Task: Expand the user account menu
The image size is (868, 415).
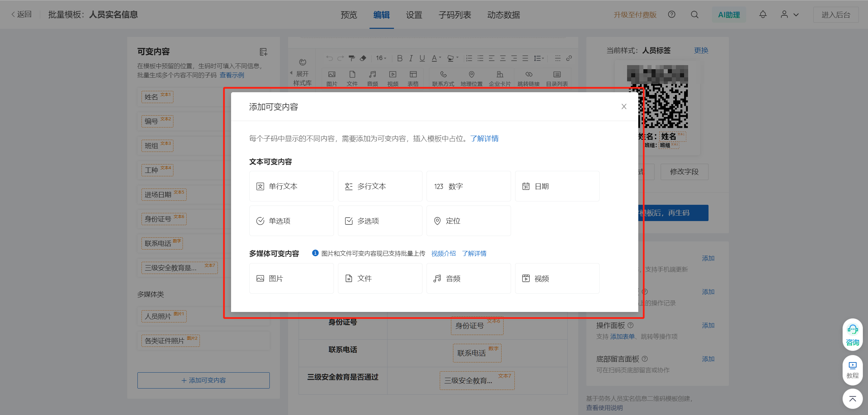Action: 790,15
